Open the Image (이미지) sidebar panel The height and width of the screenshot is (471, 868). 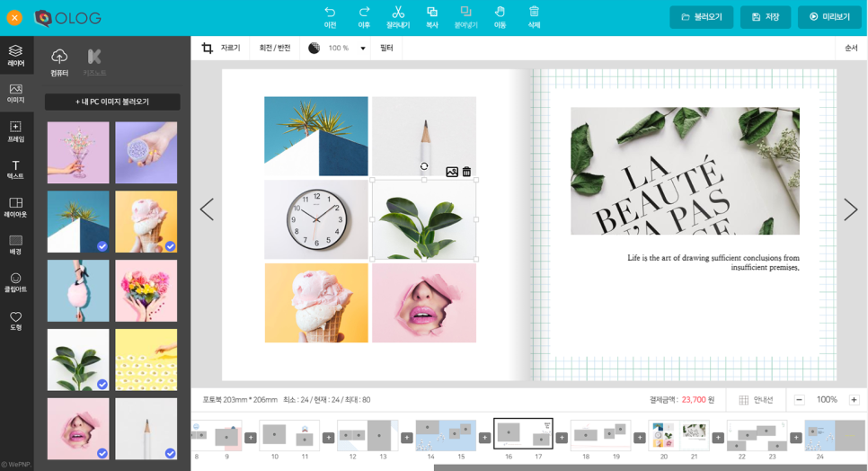[x=16, y=93]
